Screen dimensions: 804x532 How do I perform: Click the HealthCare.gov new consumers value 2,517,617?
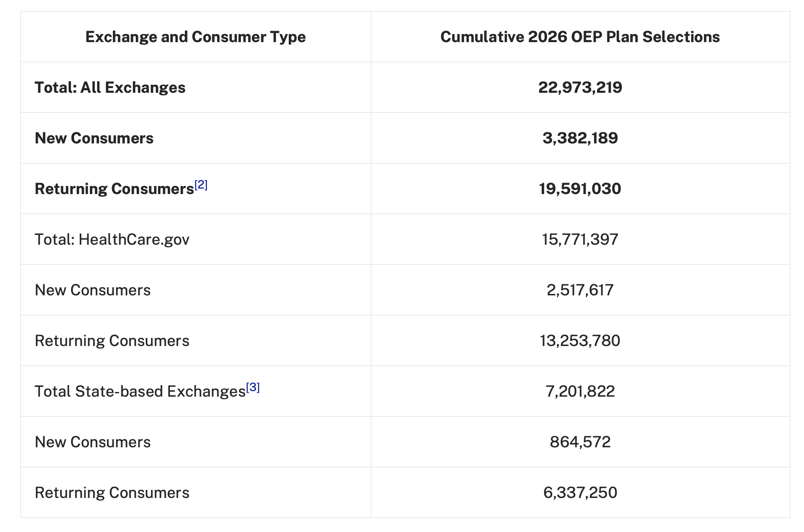[x=580, y=290]
